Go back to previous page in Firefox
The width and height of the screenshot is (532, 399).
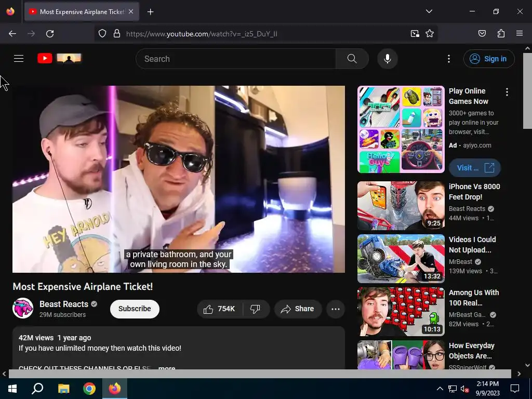12,34
